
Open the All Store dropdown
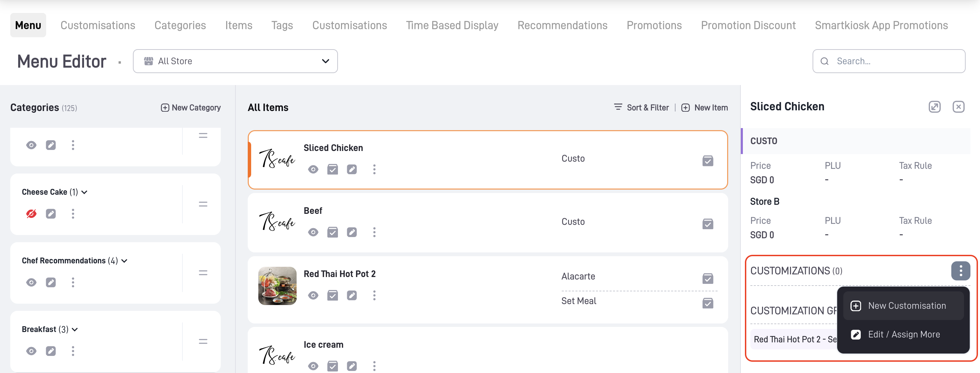point(235,61)
